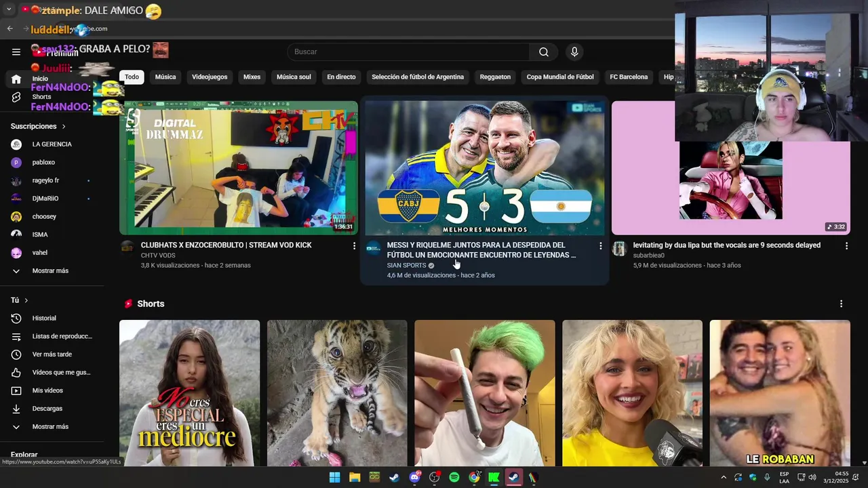The image size is (868, 488).
Task: Select the Mixes filter chip
Action: [x=252, y=77]
